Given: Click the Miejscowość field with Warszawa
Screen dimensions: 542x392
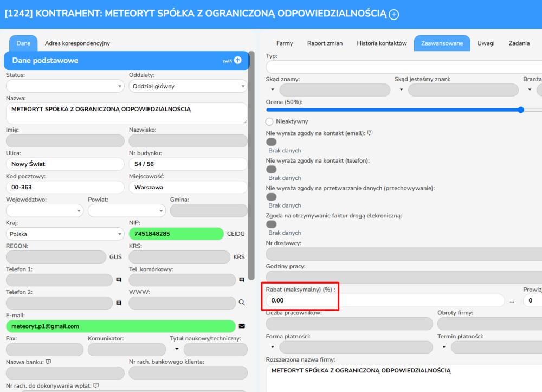Looking at the screenshot, I should click(x=188, y=187).
